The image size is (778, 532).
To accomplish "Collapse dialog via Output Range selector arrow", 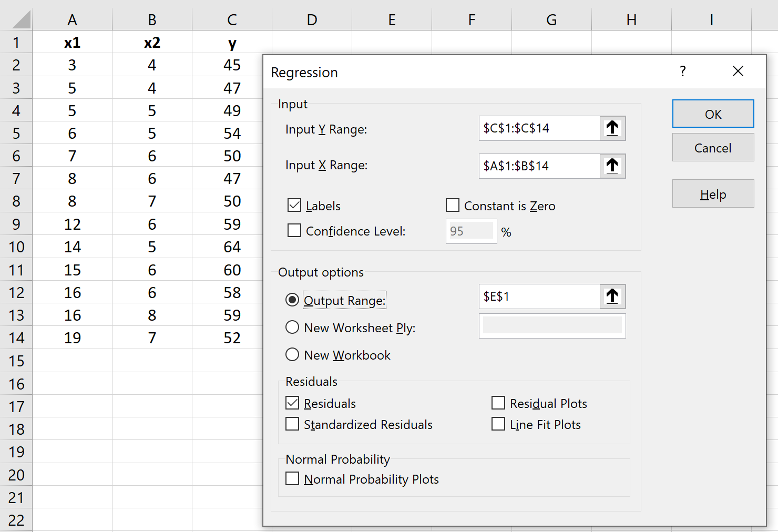I will click(612, 296).
